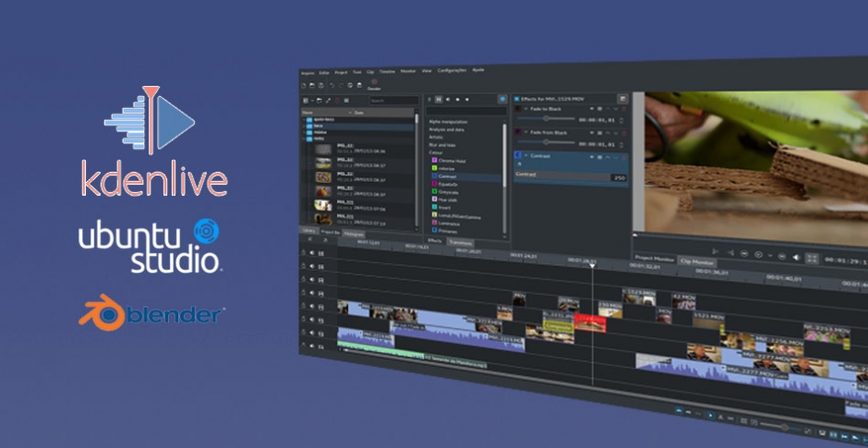Image resolution: width=868 pixels, height=448 pixels.
Task: Click the save project icon
Action: [320, 85]
